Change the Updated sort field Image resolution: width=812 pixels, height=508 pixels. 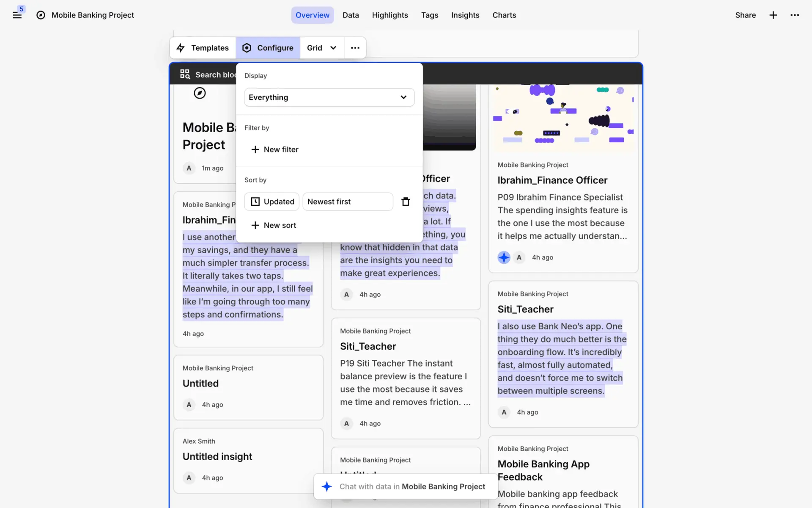coord(272,202)
